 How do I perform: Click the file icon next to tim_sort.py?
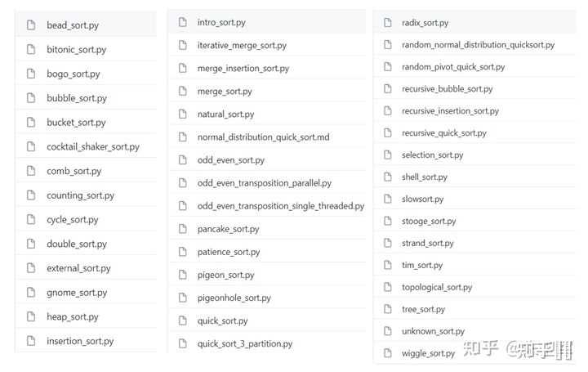coord(387,265)
